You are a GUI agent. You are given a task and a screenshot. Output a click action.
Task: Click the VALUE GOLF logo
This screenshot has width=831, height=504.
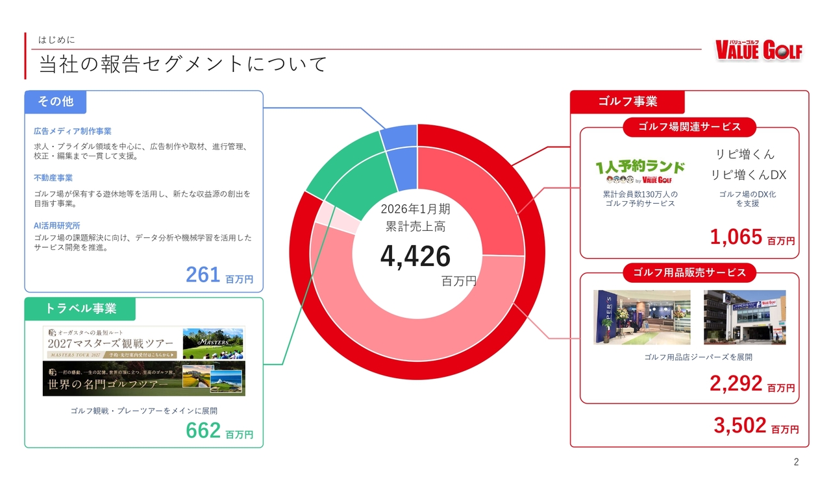758,50
